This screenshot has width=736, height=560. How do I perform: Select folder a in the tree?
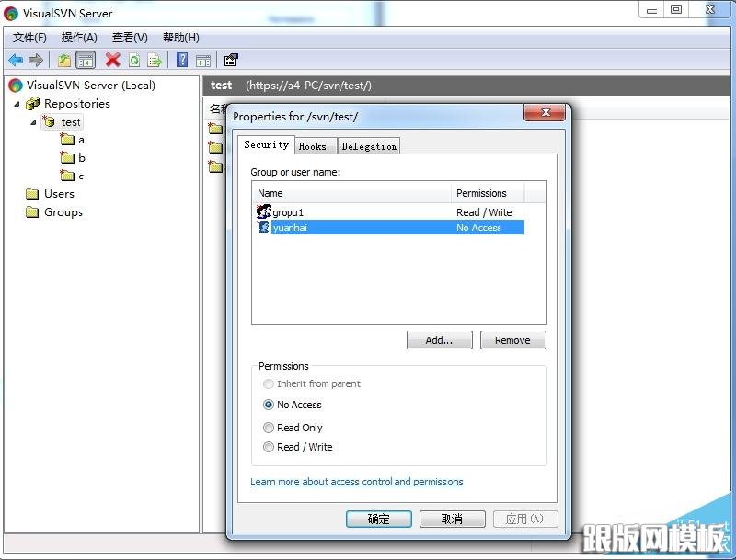coord(81,140)
